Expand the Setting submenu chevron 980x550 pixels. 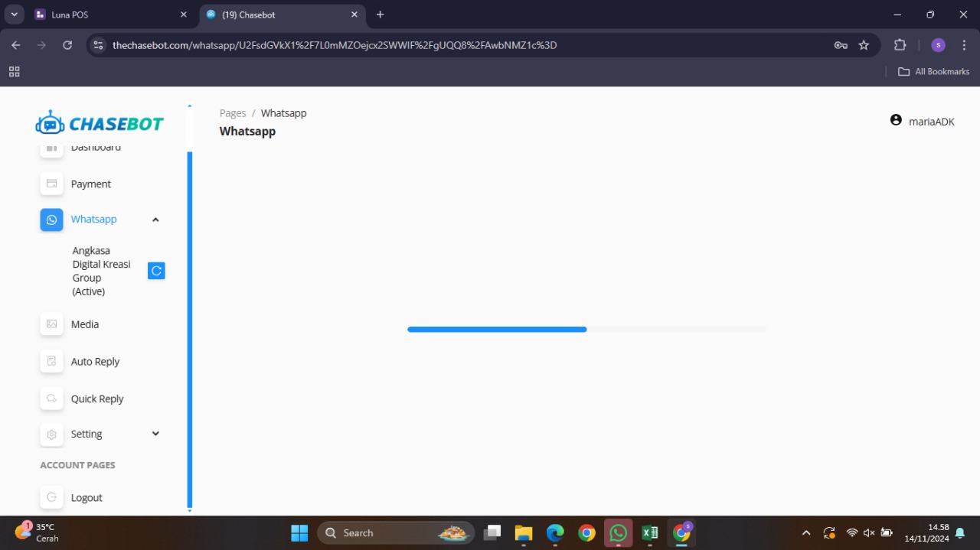(x=155, y=434)
